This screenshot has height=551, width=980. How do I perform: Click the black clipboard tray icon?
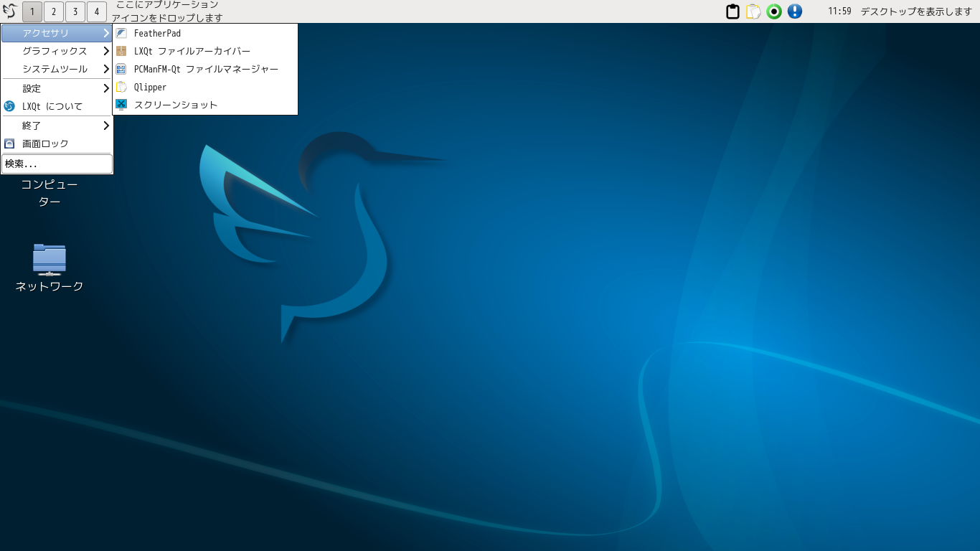coord(732,11)
